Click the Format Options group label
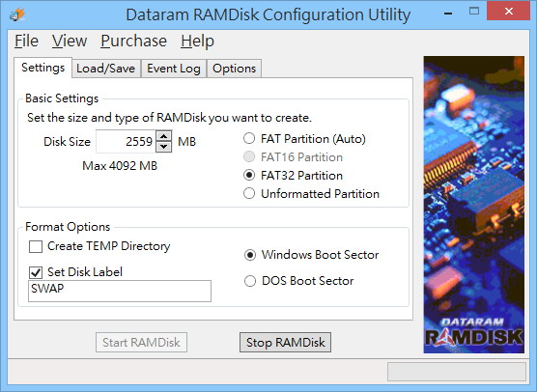Viewport: 537px width, 392px height. (68, 227)
